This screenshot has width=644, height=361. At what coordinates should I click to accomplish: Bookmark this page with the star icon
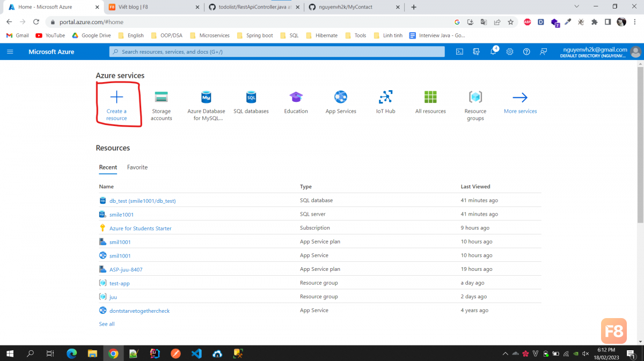tap(510, 22)
